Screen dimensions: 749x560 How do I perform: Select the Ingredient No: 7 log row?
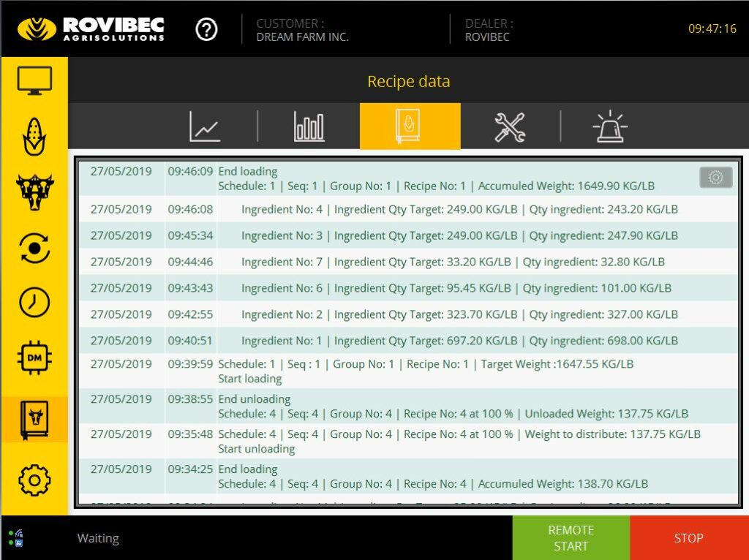pyautogui.click(x=408, y=262)
